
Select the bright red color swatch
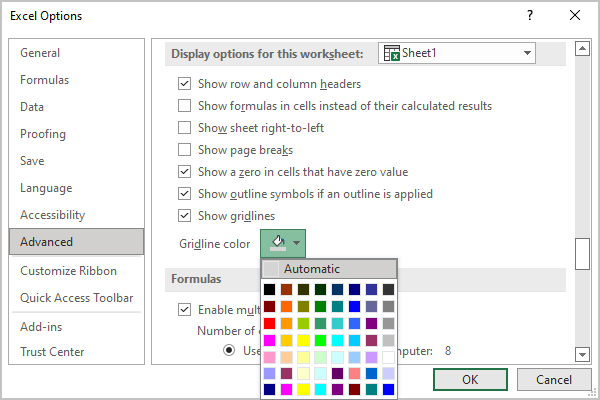click(x=269, y=323)
